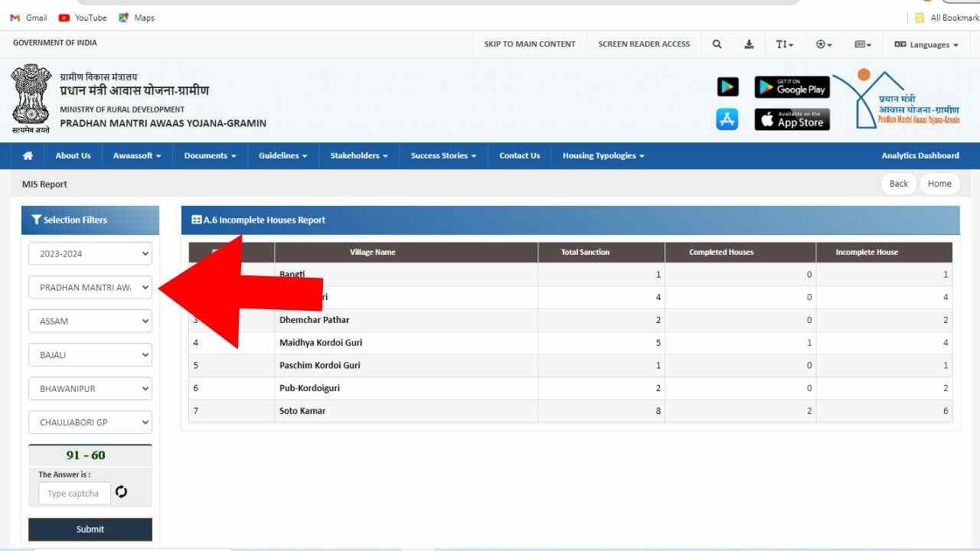Click the Get it on Google Play badge
The width and height of the screenshot is (980, 551).
tap(792, 87)
